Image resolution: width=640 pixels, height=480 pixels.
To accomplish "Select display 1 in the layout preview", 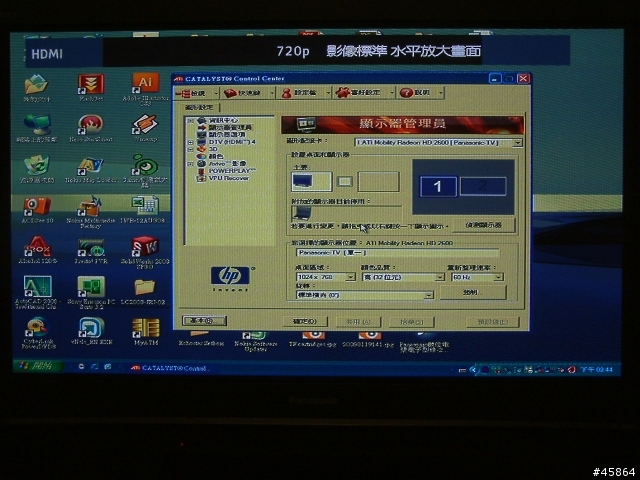I will click(x=438, y=187).
